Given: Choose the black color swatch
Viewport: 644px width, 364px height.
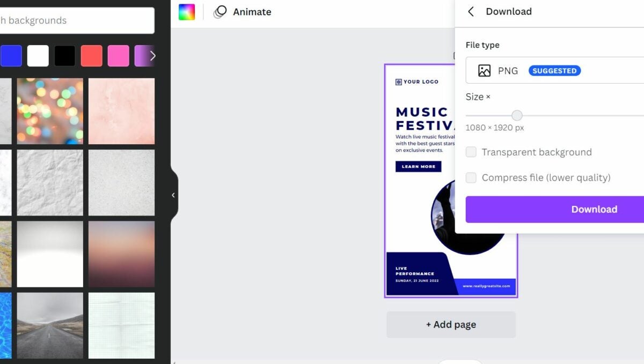Looking at the screenshot, I should pyautogui.click(x=65, y=56).
